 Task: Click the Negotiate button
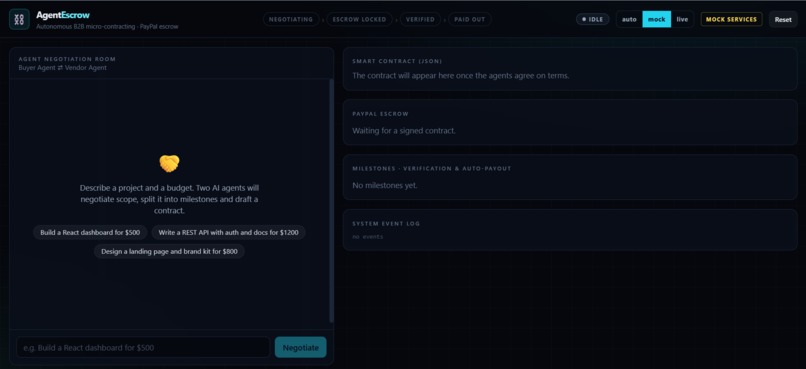click(301, 347)
